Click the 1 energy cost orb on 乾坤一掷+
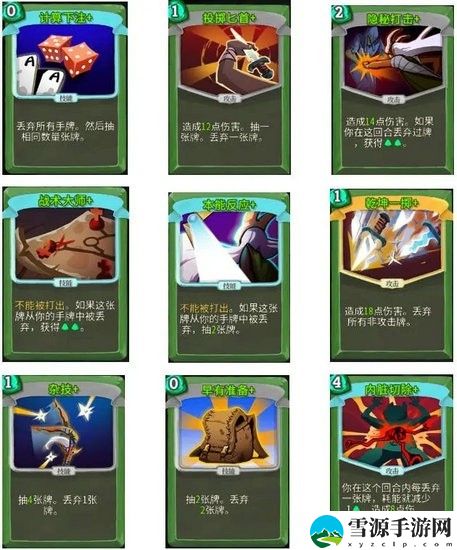The image size is (457, 550). (x=337, y=197)
